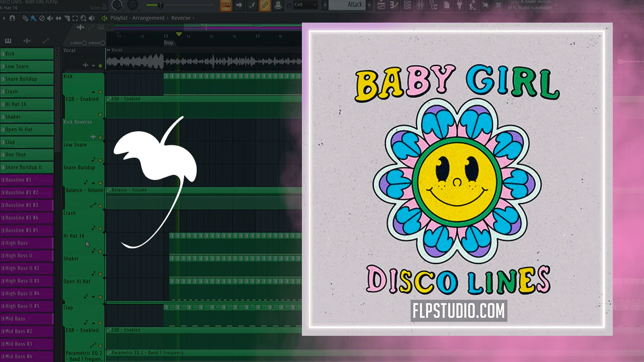Select the marquee select tool
The width and height of the screenshot is (644, 362).
point(75,18)
